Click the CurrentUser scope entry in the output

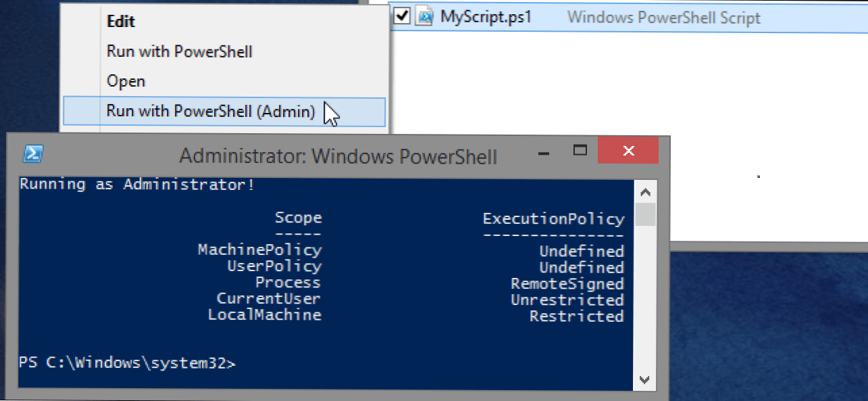click(x=269, y=298)
